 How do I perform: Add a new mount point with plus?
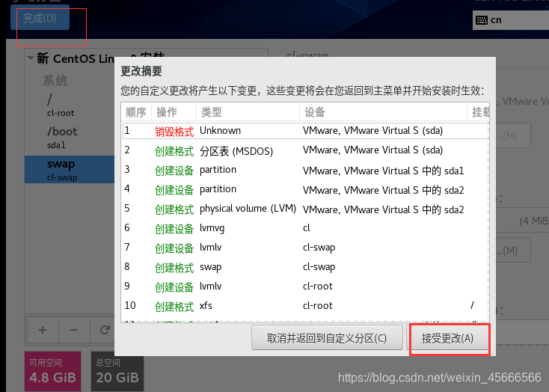(43, 330)
